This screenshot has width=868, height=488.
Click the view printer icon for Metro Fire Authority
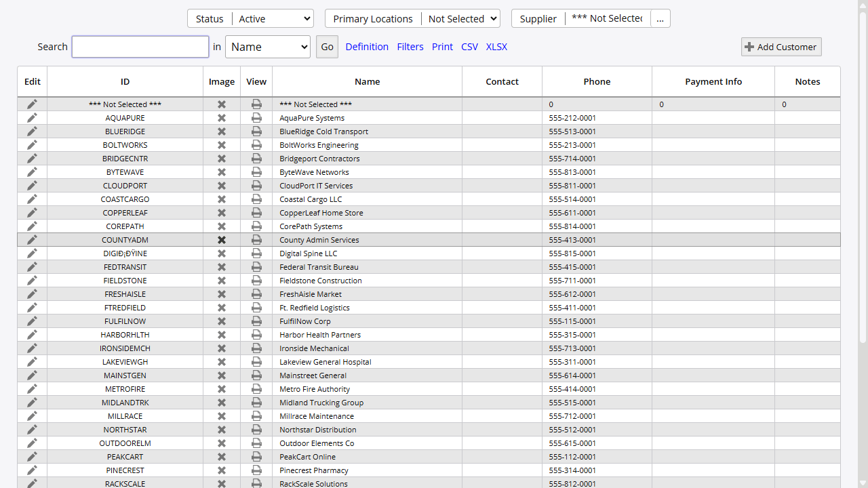point(256,389)
